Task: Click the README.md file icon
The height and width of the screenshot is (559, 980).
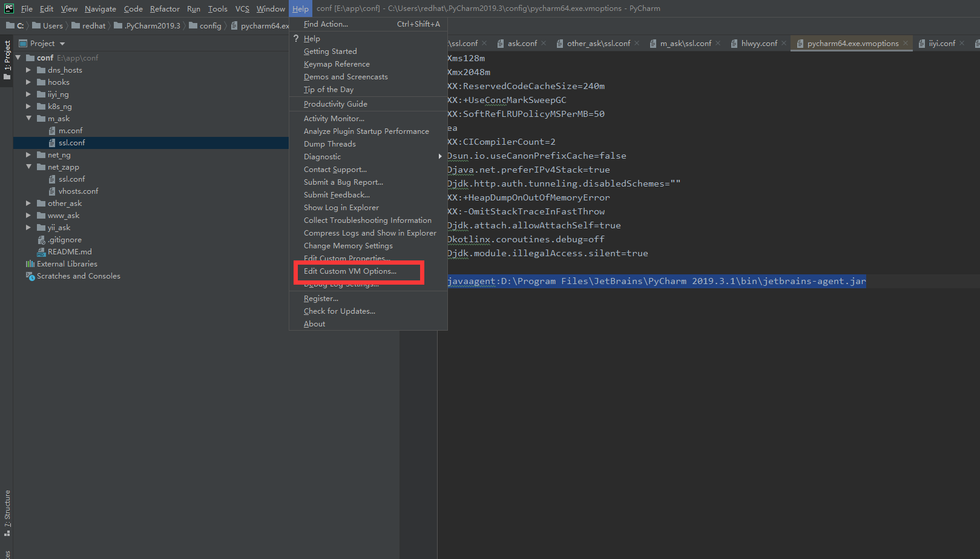Action: coord(41,252)
